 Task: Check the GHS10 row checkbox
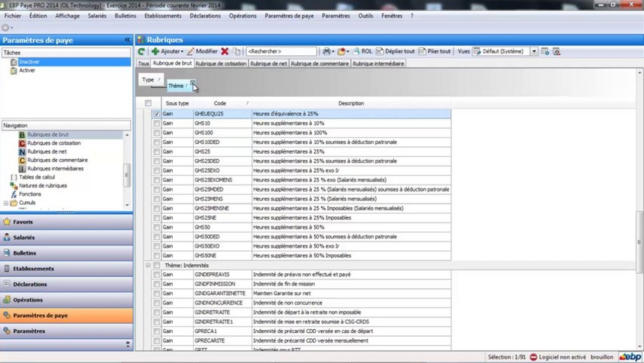[157, 124]
